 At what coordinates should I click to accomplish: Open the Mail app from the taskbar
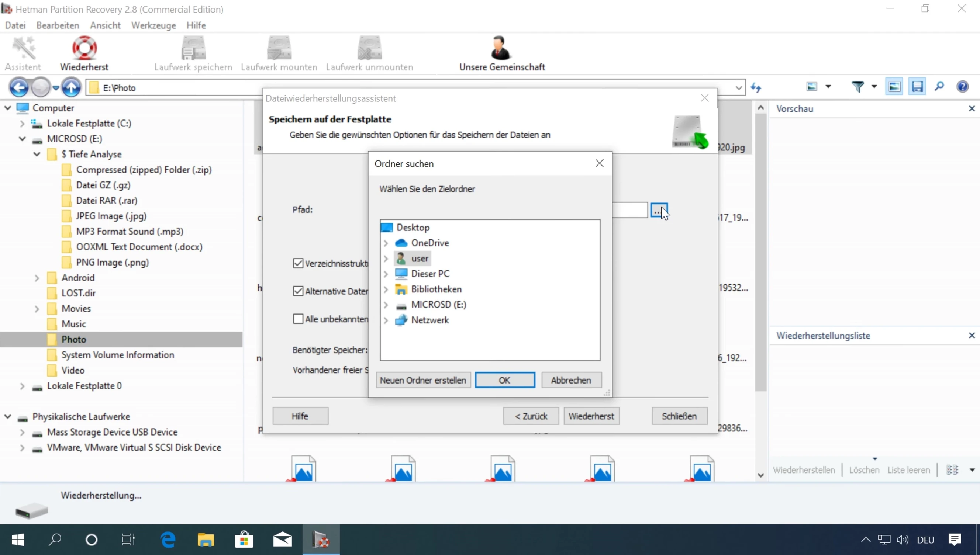coord(283,540)
